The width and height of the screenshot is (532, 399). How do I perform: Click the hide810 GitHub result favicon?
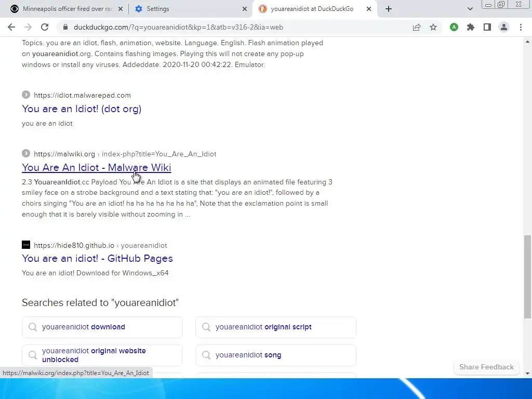(x=26, y=245)
